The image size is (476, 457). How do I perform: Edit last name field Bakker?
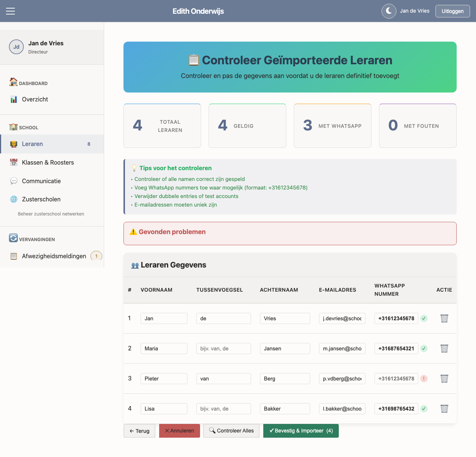pyautogui.click(x=285, y=409)
